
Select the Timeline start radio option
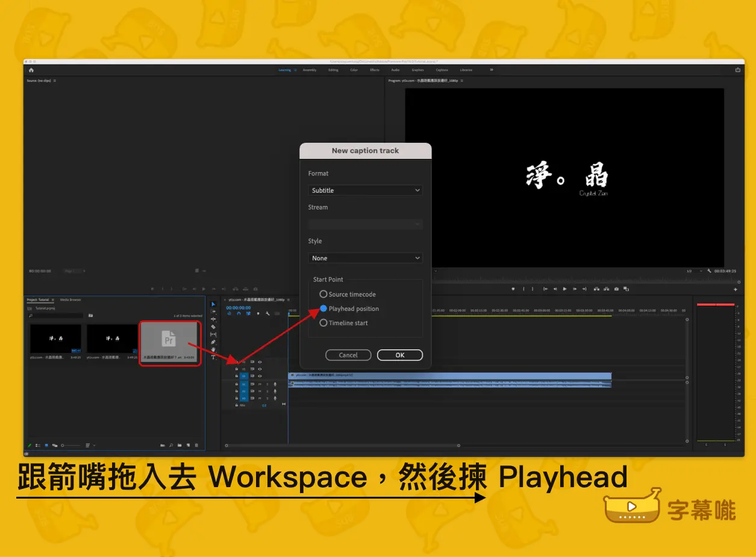coord(323,323)
